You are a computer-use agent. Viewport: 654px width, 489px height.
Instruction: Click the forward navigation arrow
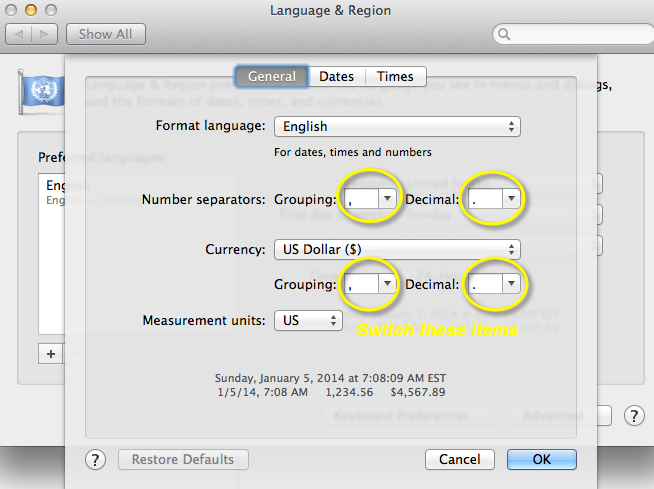click(44, 34)
